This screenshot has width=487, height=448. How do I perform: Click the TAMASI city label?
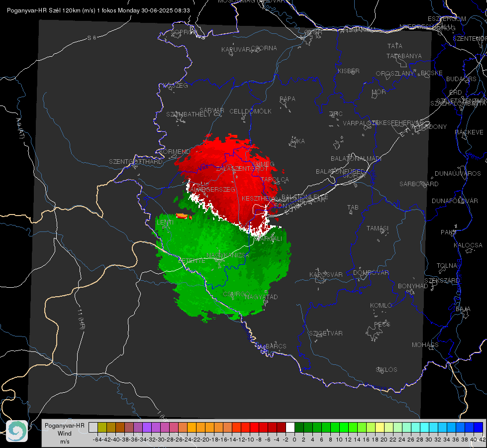coord(378,228)
